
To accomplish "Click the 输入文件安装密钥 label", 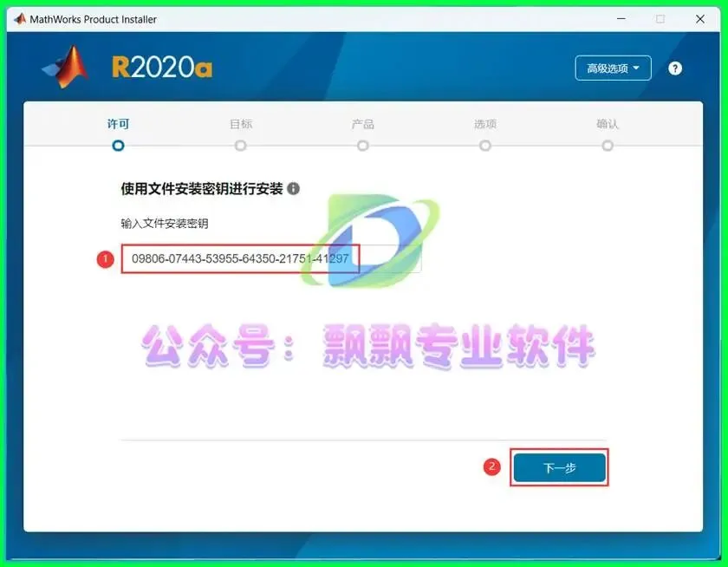I will (165, 224).
